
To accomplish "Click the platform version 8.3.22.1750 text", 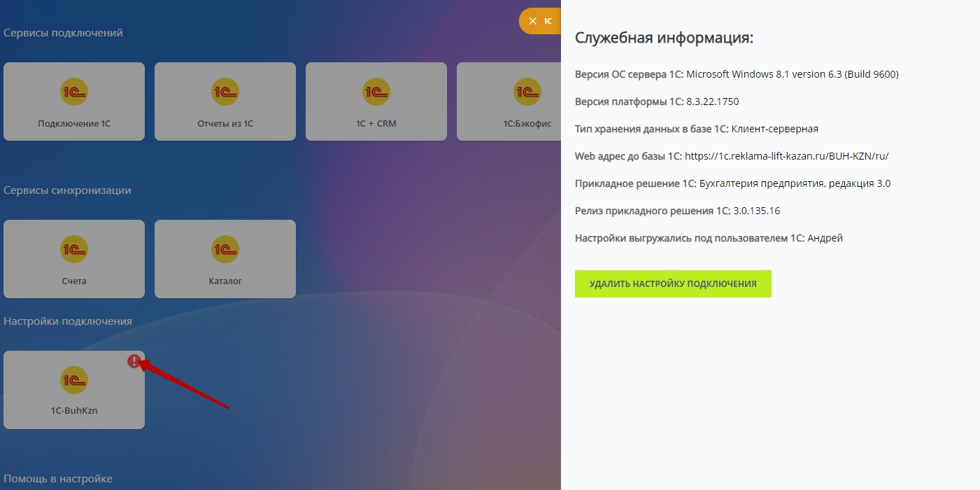I will [x=712, y=101].
